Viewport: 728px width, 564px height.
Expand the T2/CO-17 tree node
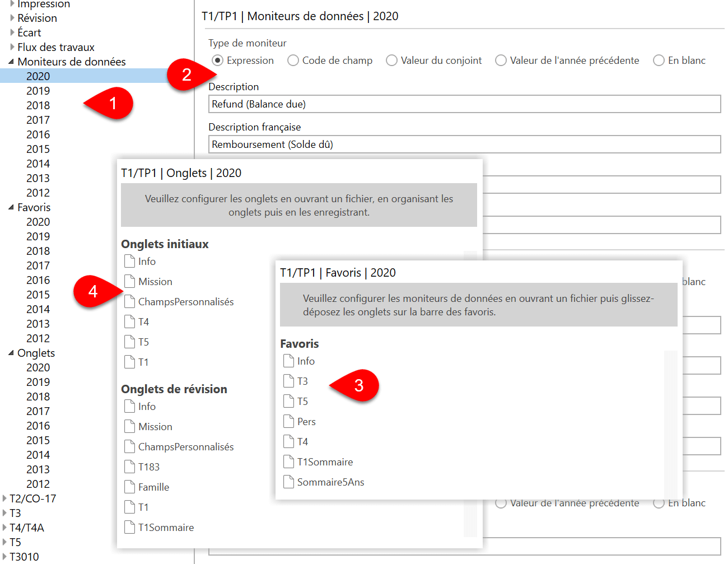pyautogui.click(x=4, y=498)
